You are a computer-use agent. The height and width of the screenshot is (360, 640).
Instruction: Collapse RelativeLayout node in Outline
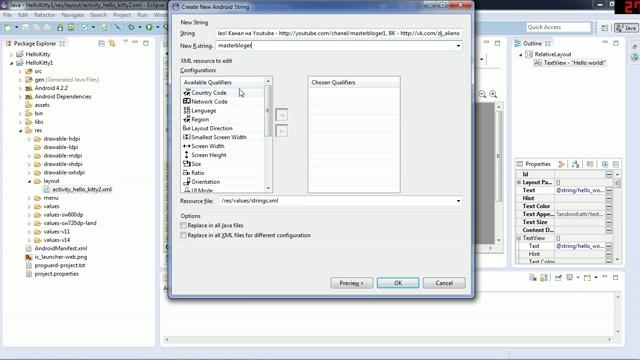(520, 54)
